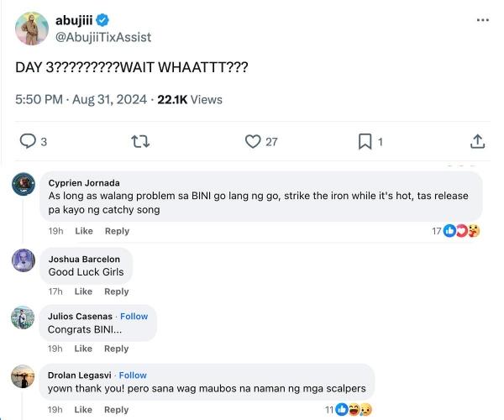Open abujiii's profile avatar
This screenshot has width=504, height=420.
32,29
